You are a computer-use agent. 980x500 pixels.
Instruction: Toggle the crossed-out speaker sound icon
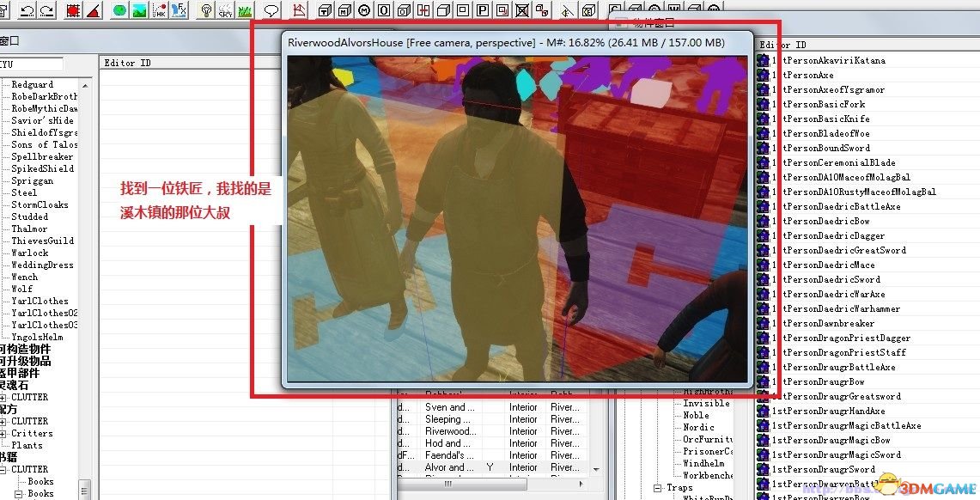[x=568, y=10]
